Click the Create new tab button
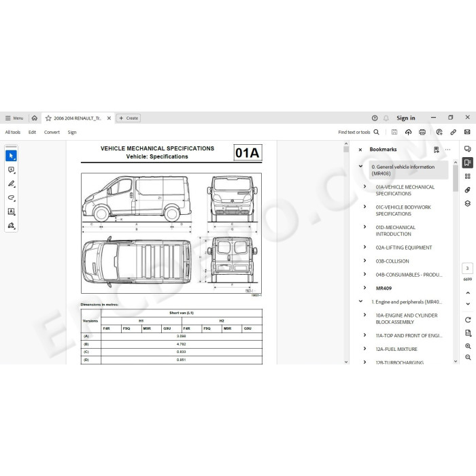 point(129,118)
